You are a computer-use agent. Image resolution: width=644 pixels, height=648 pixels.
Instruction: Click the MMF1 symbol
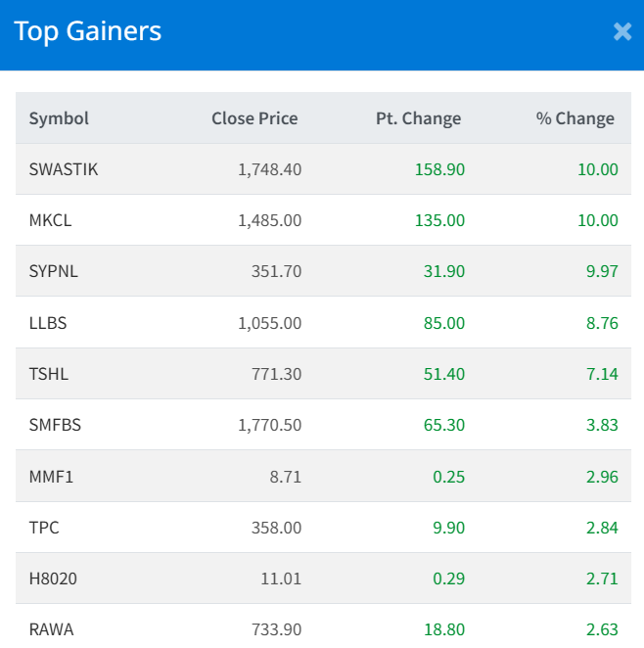click(x=51, y=477)
